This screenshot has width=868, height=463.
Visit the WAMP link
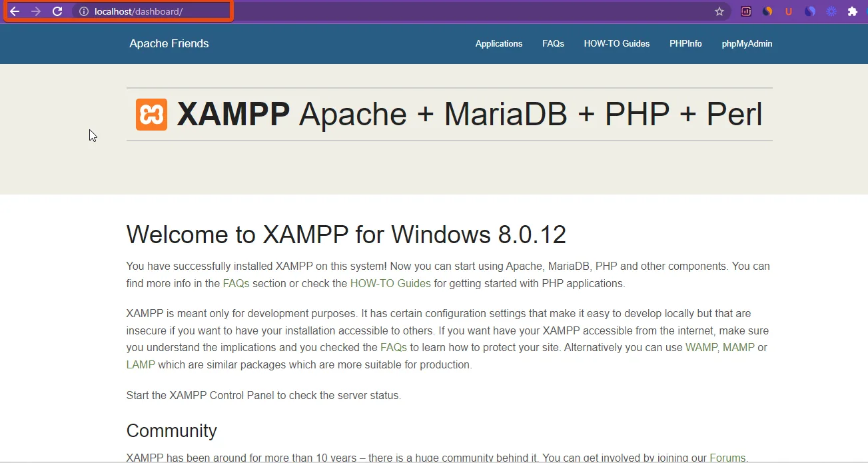pos(701,347)
